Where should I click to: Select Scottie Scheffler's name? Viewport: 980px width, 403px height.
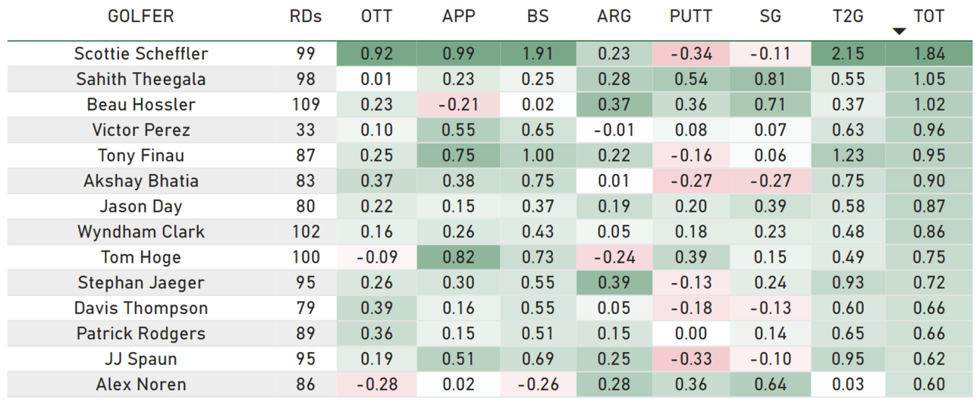click(141, 54)
